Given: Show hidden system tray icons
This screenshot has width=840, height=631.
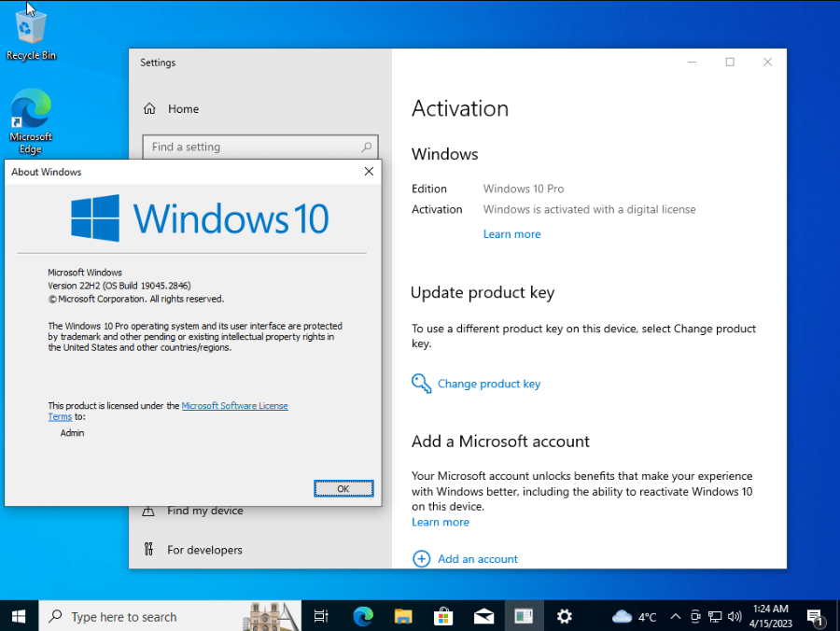Looking at the screenshot, I should coord(676,617).
